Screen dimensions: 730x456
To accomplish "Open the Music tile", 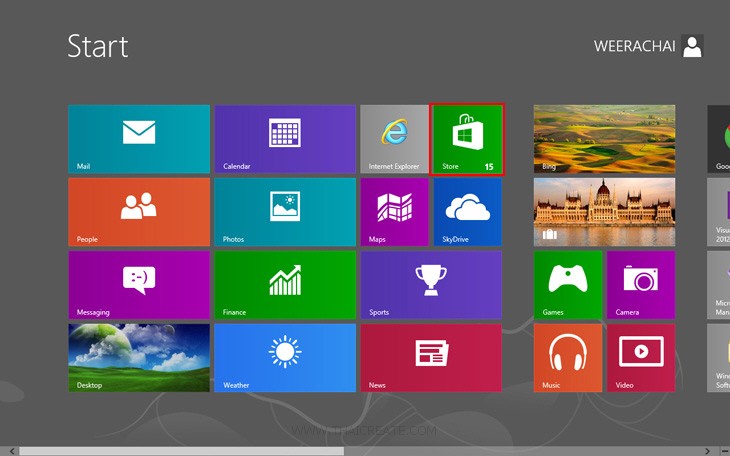I will click(568, 358).
